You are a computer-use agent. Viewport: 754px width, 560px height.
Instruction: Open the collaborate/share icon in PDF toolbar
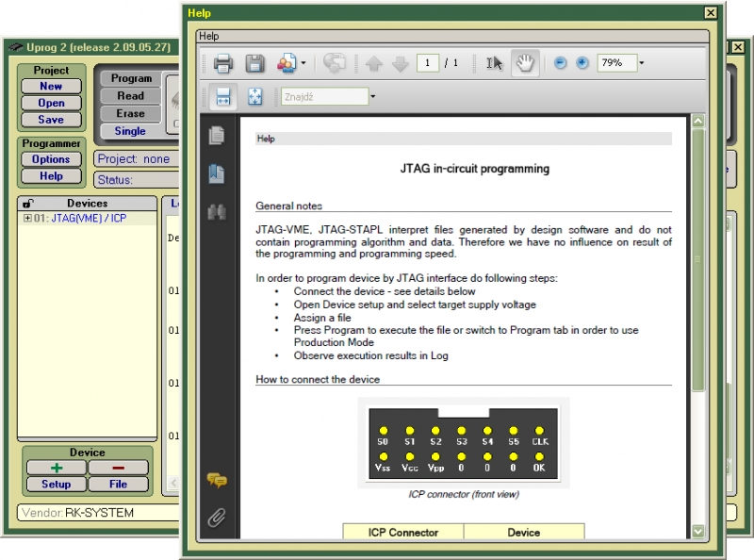point(287,63)
